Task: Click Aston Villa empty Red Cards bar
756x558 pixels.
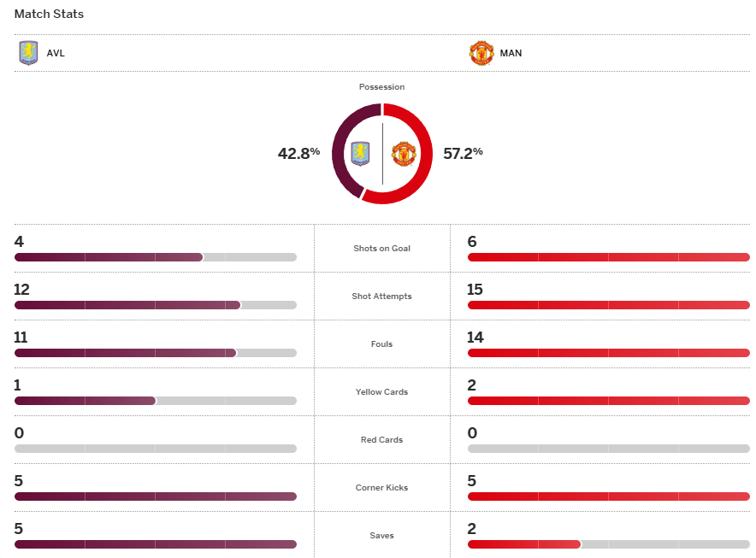Action: click(155, 449)
